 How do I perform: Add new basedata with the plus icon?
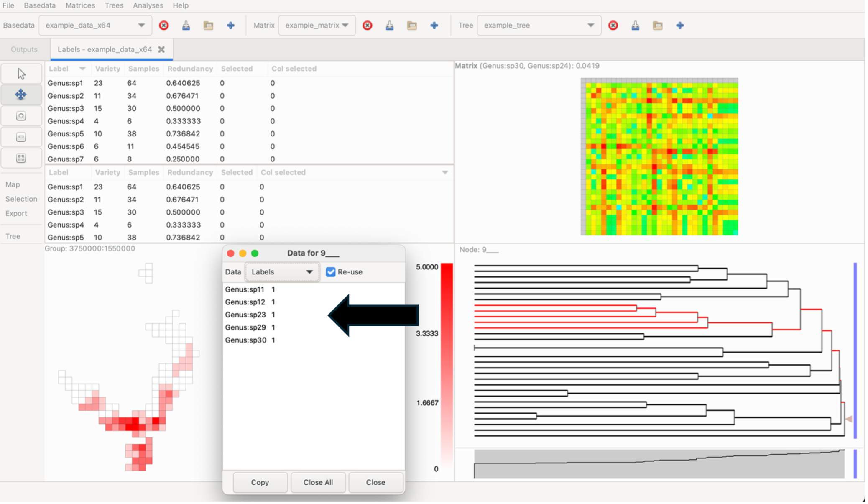click(230, 26)
